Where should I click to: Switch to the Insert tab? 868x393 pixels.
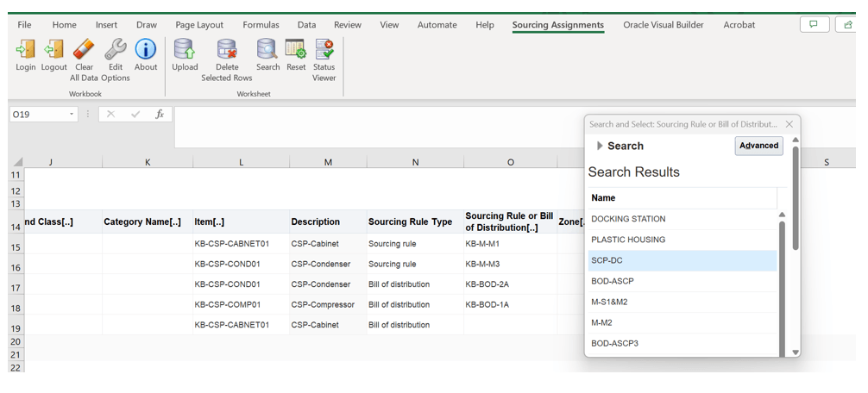point(106,25)
